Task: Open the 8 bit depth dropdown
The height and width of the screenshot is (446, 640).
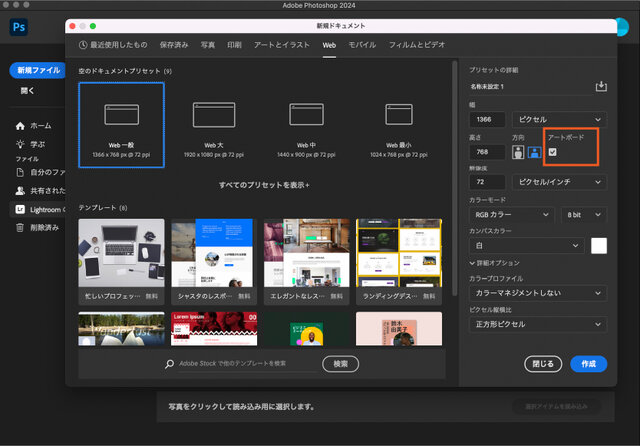Action: [x=584, y=215]
